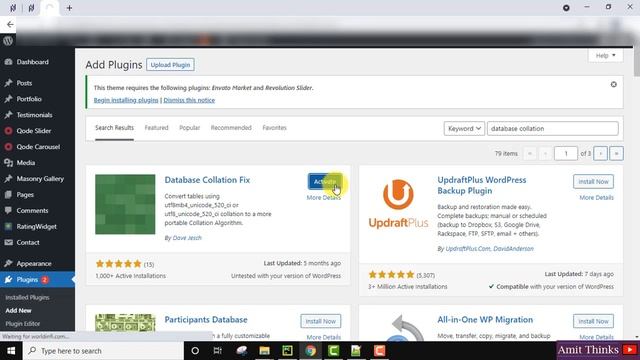Open Database Collation Fix title link
640x360 pixels.
pyautogui.click(x=207, y=180)
